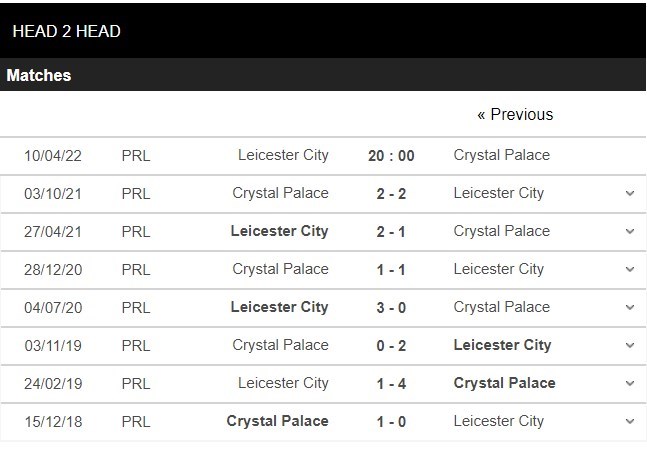Viewport: 647px width, 452px height.
Task: Click PRL league label in 27/04/21 row
Action: tap(136, 232)
